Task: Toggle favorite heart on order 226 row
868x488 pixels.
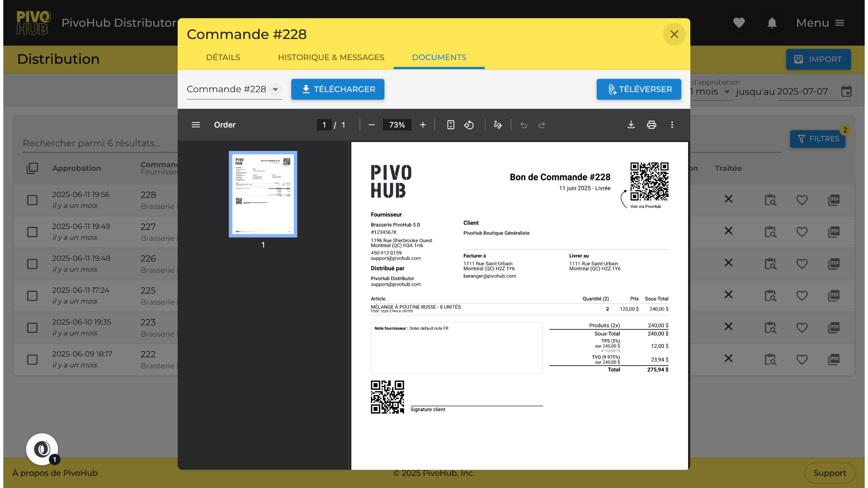Action: pyautogui.click(x=802, y=263)
